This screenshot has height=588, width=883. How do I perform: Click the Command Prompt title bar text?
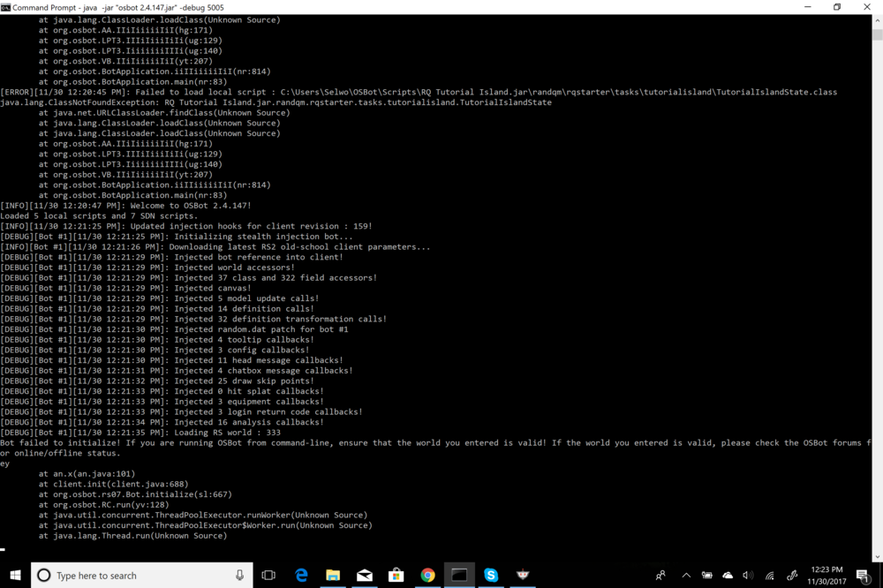(x=118, y=7)
